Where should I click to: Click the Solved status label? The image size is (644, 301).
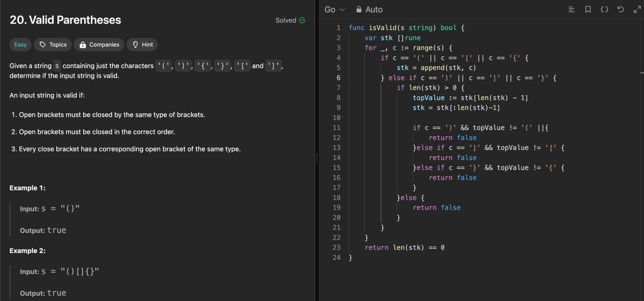pos(286,20)
